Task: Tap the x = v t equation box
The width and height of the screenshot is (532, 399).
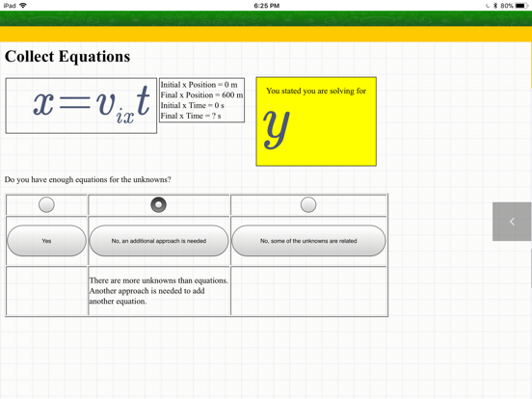Action: (81, 105)
